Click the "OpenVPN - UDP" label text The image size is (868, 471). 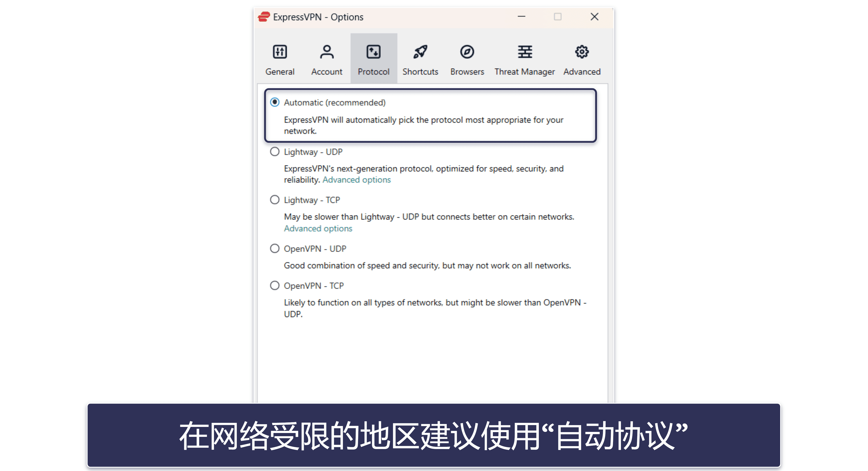pos(315,249)
